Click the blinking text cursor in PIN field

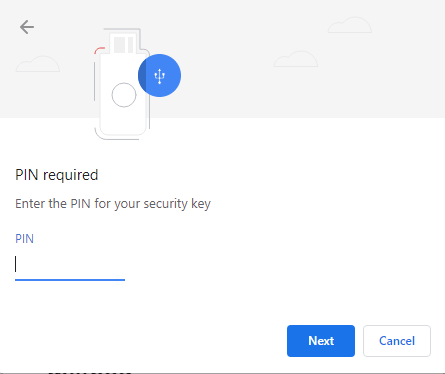coord(16,264)
